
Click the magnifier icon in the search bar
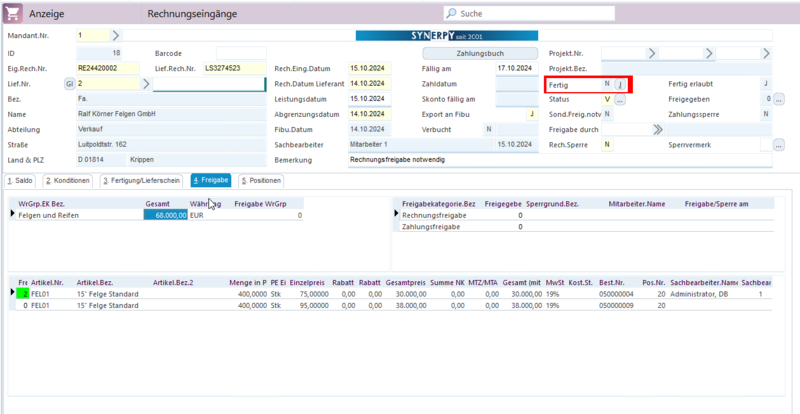(451, 14)
